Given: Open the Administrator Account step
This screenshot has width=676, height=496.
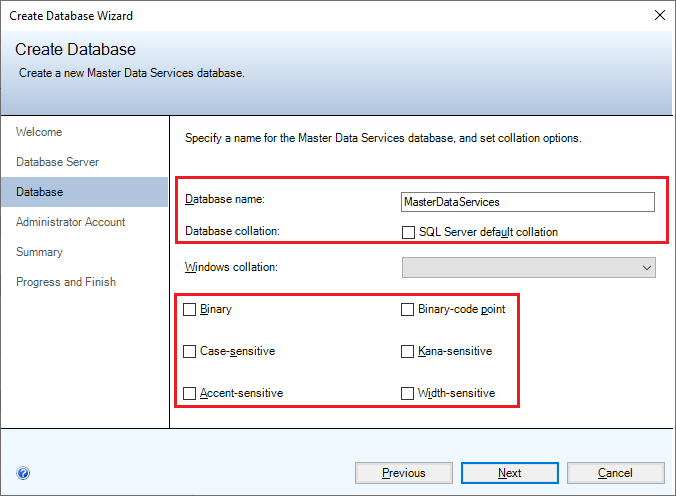Looking at the screenshot, I should pyautogui.click(x=70, y=222).
